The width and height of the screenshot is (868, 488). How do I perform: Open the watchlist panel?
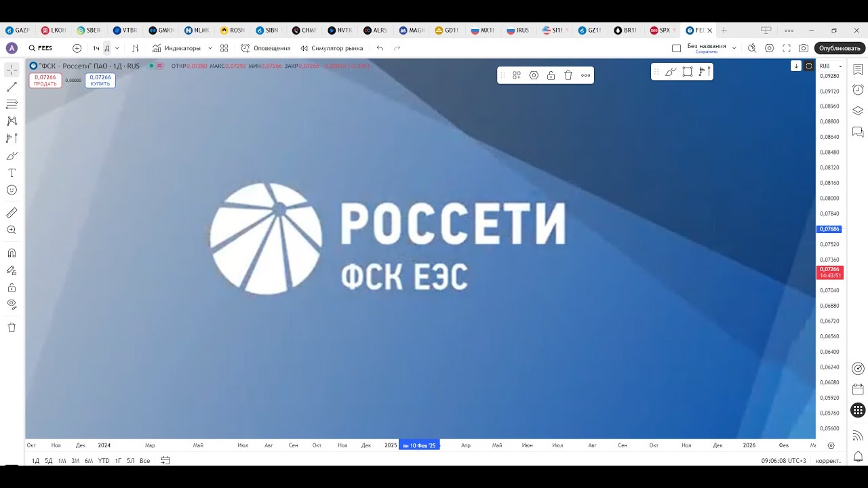pos(858,70)
